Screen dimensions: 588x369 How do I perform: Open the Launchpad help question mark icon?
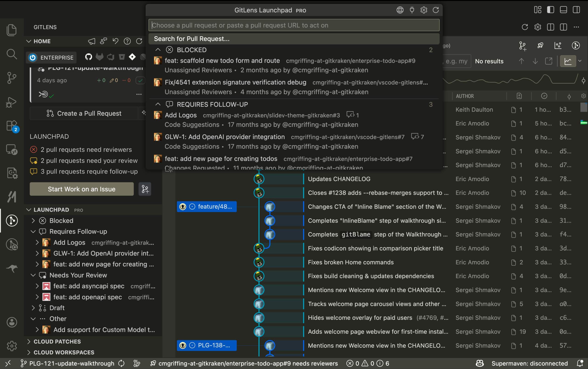pos(127,41)
